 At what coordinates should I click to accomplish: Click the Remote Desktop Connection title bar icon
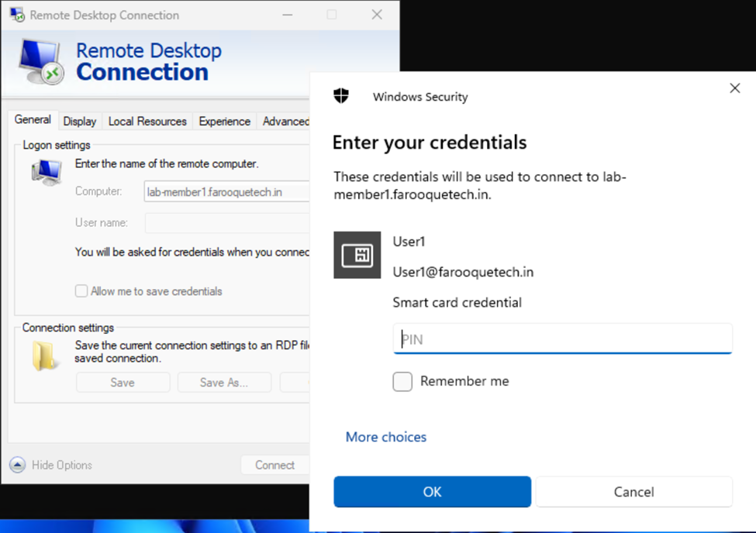pos(17,15)
